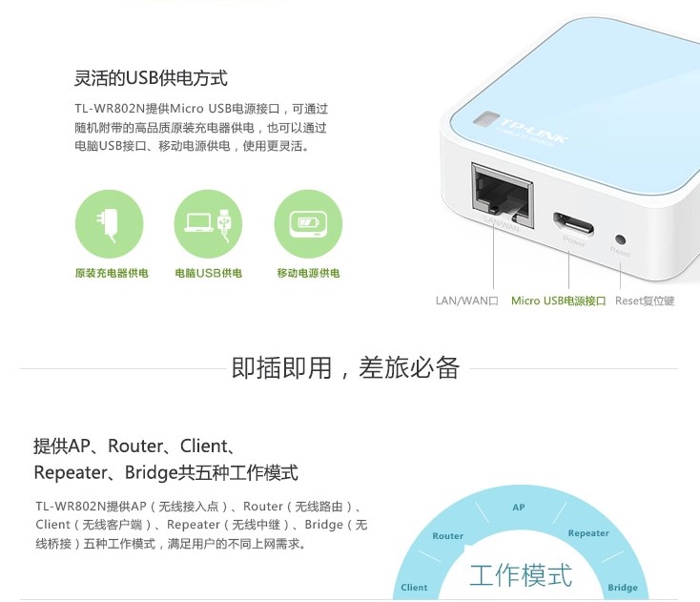Click the 原装充电器供电 label
This screenshot has width=700, height=602.
pos(112,273)
